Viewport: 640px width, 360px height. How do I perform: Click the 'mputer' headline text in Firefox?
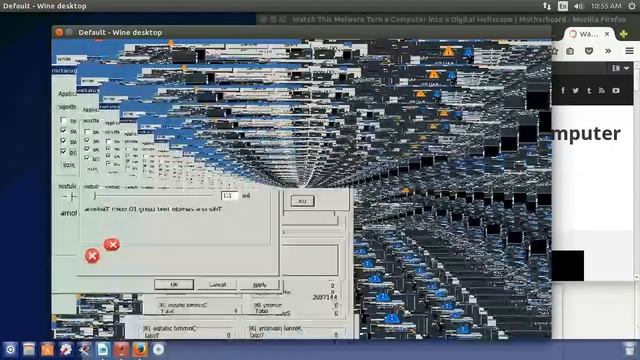pyautogui.click(x=587, y=135)
